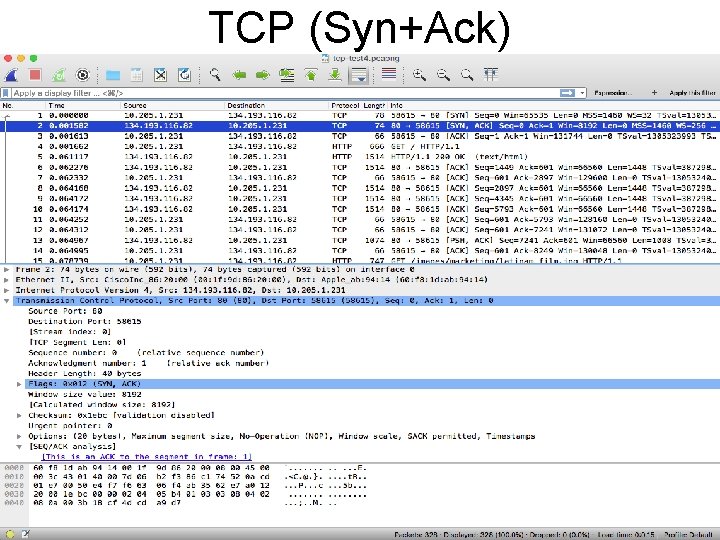Reset text to normal size icon

(x=467, y=75)
